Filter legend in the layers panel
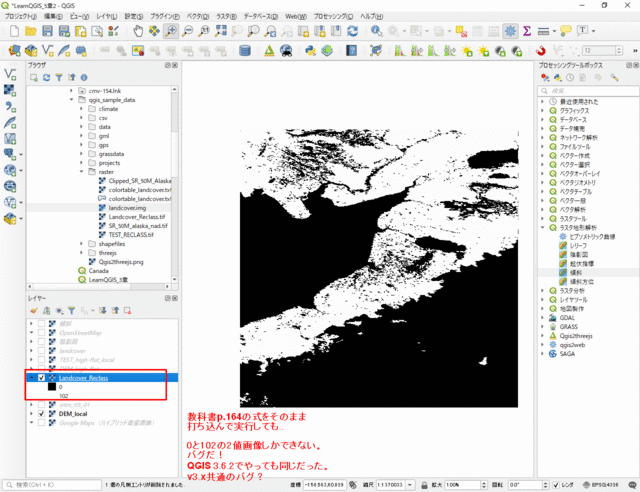This screenshot has height=492, width=640. coord(71,311)
